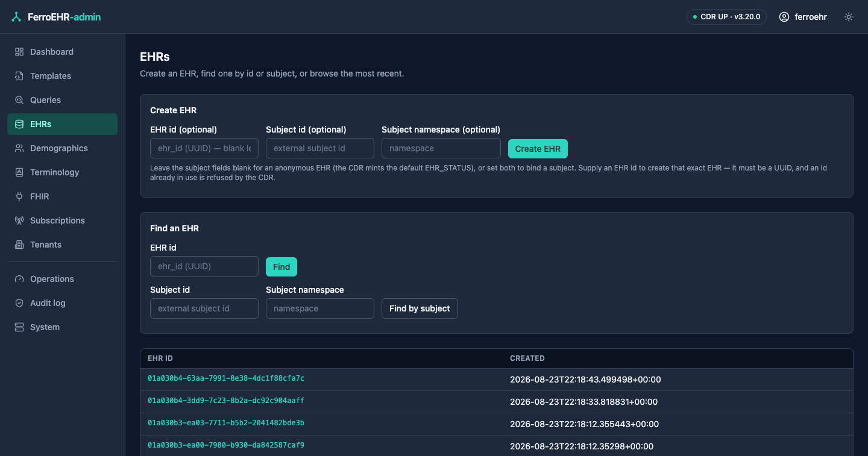Screen dimensions: 868x456
Task: Click the green CDR status dot
Action: point(695,17)
